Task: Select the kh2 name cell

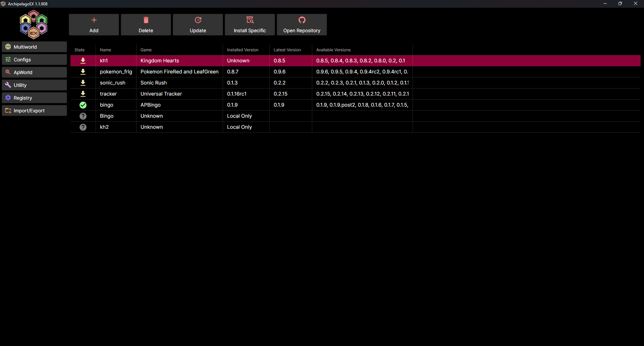Action: (x=116, y=127)
